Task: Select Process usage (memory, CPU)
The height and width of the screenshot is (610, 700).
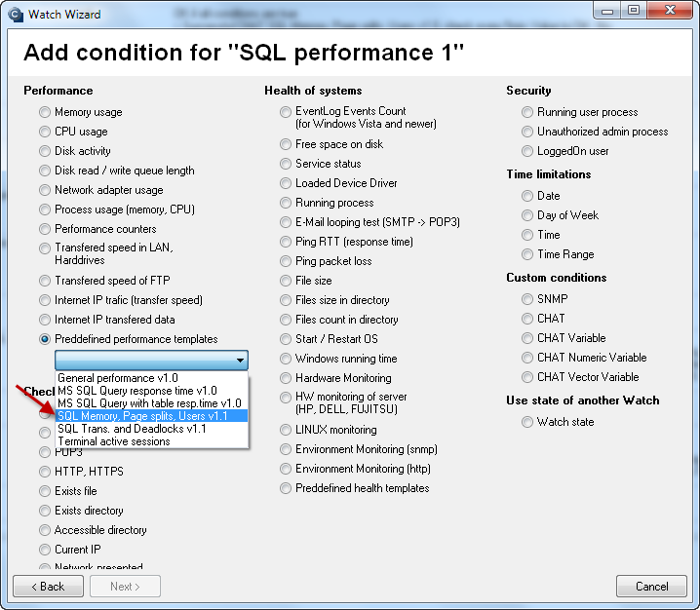Action: pyautogui.click(x=45, y=210)
